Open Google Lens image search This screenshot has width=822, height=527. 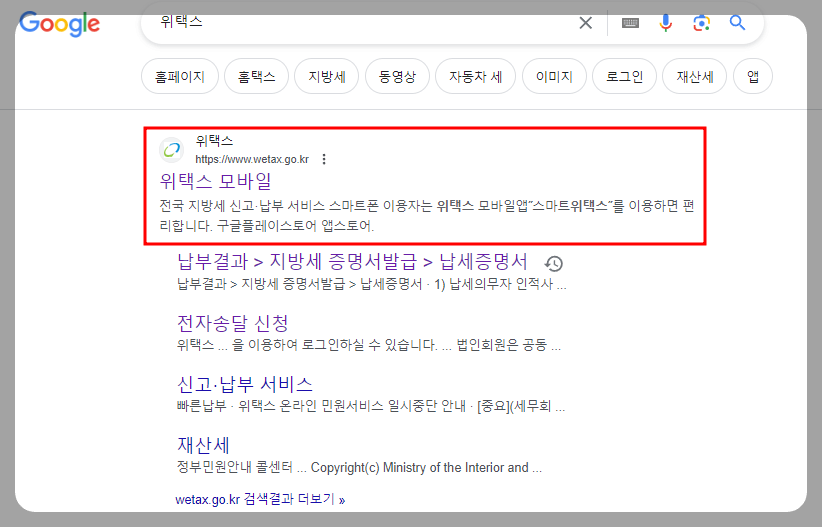tap(701, 23)
